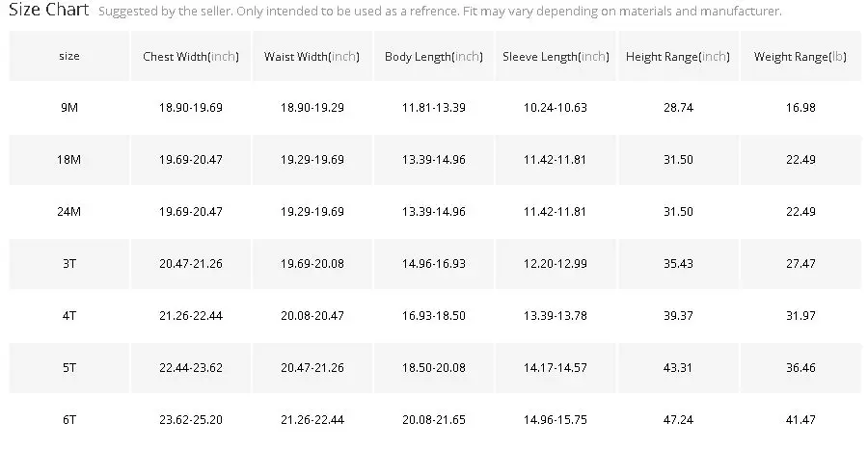Select the 3T size row label
The width and height of the screenshot is (868, 449).
[68, 263]
